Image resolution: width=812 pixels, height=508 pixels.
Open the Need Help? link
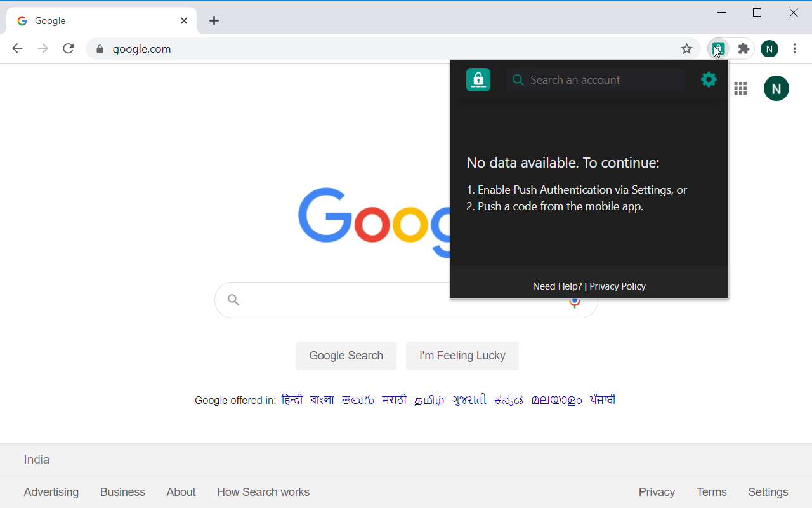[557, 286]
